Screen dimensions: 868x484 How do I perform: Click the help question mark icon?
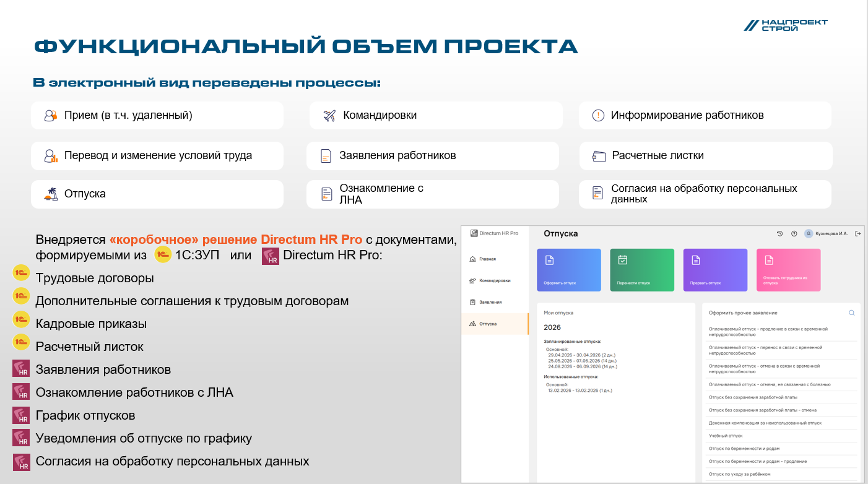[794, 233]
